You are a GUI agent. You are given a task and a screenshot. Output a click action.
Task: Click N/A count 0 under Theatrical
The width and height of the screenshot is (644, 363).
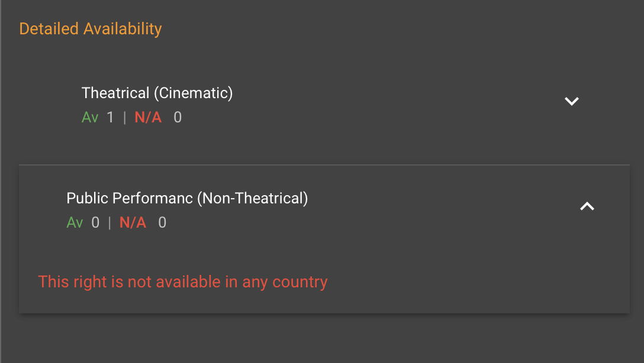pyautogui.click(x=178, y=118)
